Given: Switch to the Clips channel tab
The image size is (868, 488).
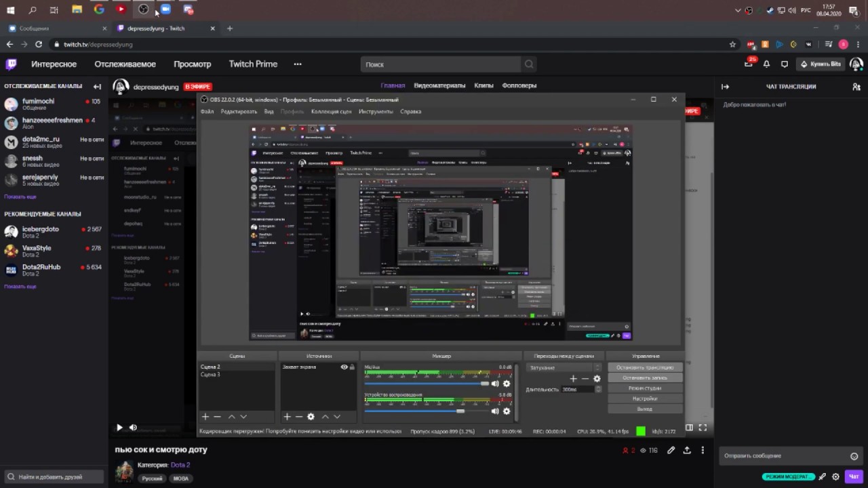Looking at the screenshot, I should point(484,86).
